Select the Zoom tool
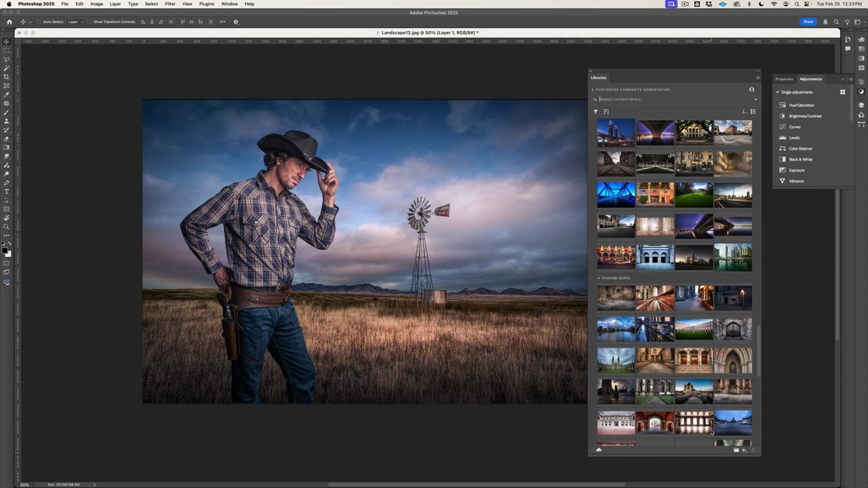The image size is (868, 488). [6, 227]
